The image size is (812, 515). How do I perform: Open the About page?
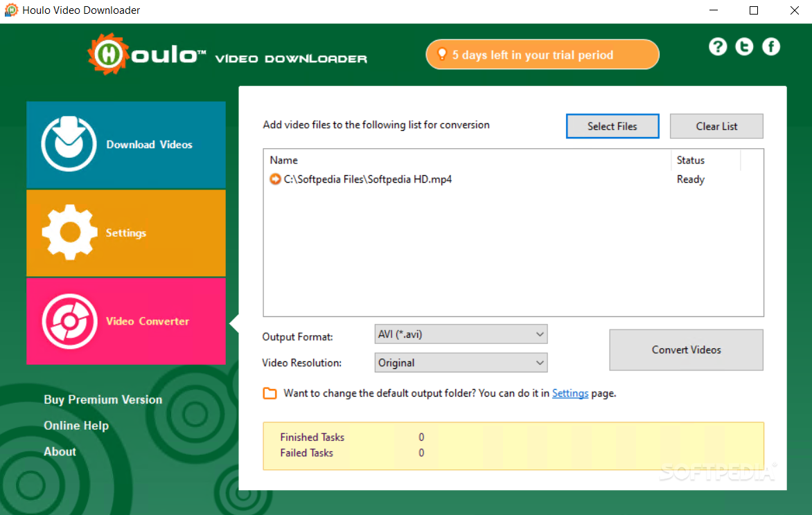pyautogui.click(x=60, y=451)
